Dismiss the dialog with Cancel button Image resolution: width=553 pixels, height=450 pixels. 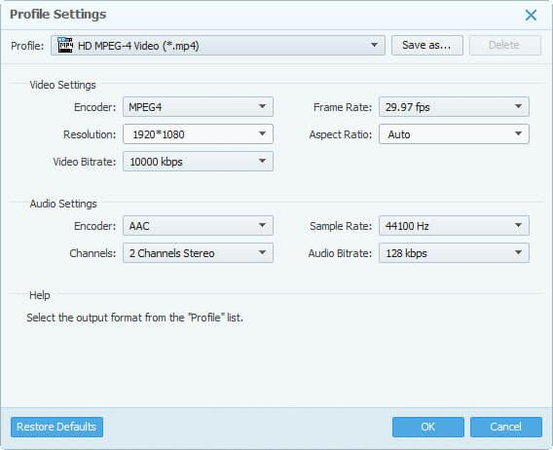pyautogui.click(x=506, y=427)
